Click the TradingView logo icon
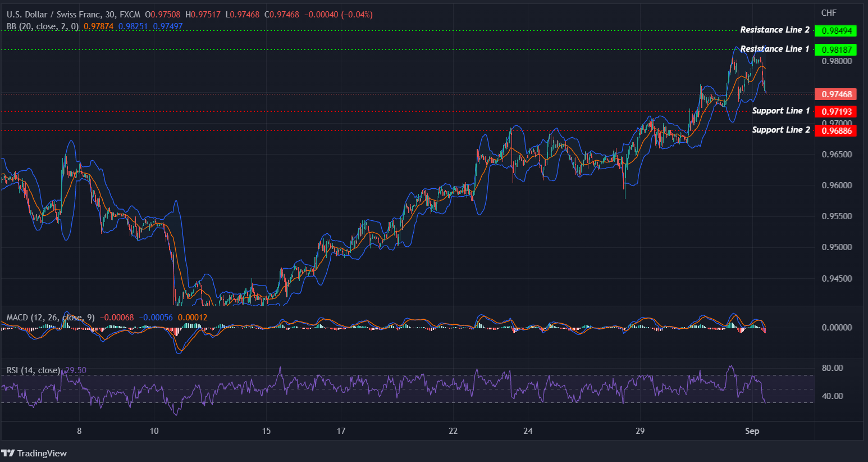The width and height of the screenshot is (868, 462). (8, 453)
